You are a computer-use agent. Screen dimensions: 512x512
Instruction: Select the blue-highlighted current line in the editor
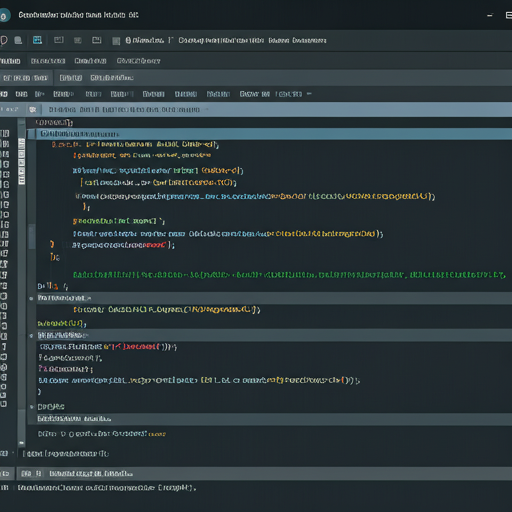(x=269, y=134)
